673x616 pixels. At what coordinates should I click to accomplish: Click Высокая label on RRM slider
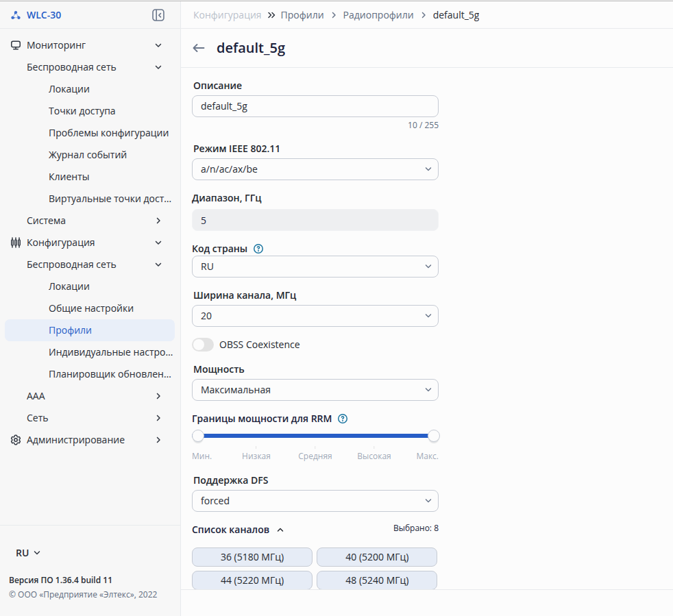(374, 456)
